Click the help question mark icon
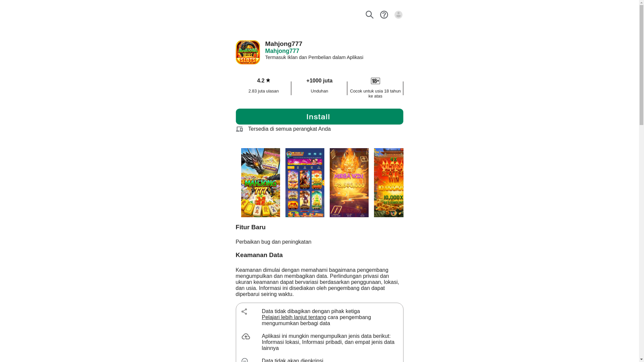644x362 pixels. (384, 15)
